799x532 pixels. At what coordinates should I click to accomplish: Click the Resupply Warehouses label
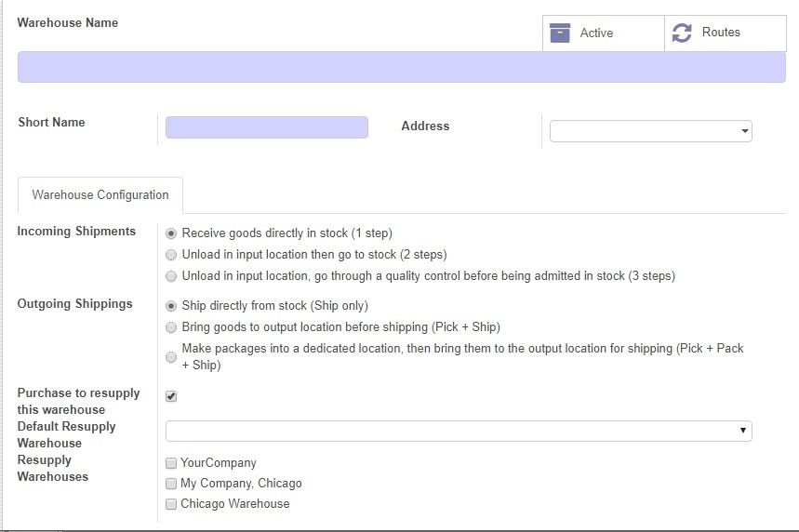52,469
